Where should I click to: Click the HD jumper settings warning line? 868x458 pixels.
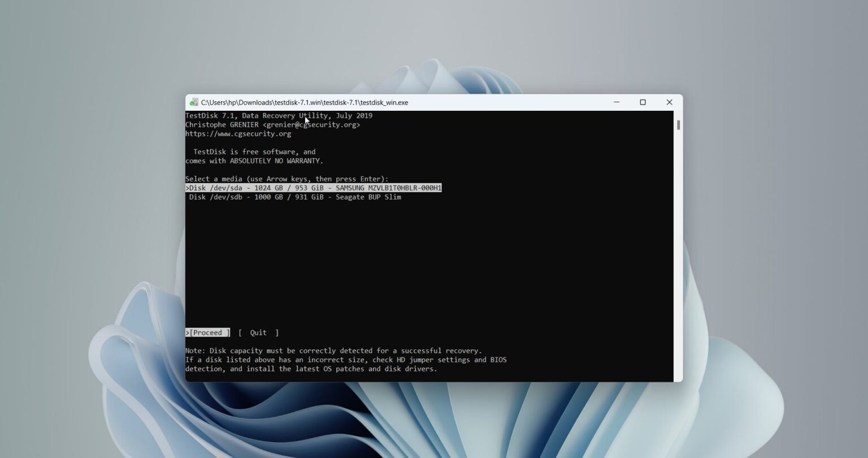pyautogui.click(x=346, y=360)
